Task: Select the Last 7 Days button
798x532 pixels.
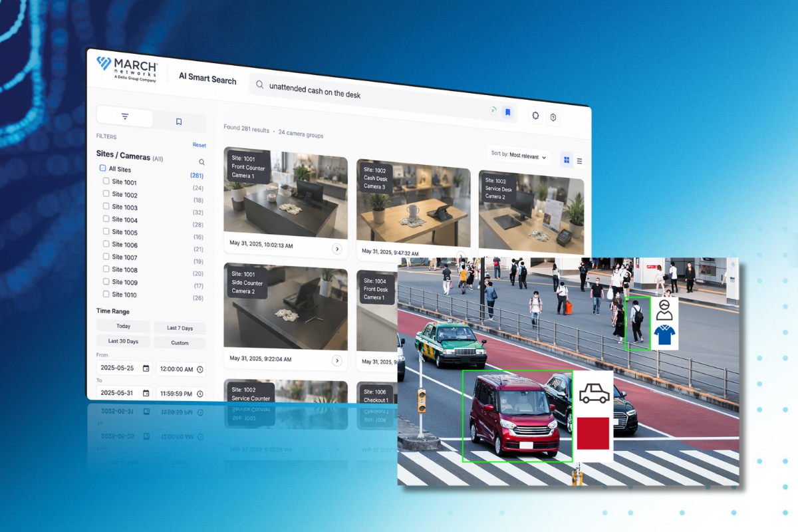Action: 180,328
